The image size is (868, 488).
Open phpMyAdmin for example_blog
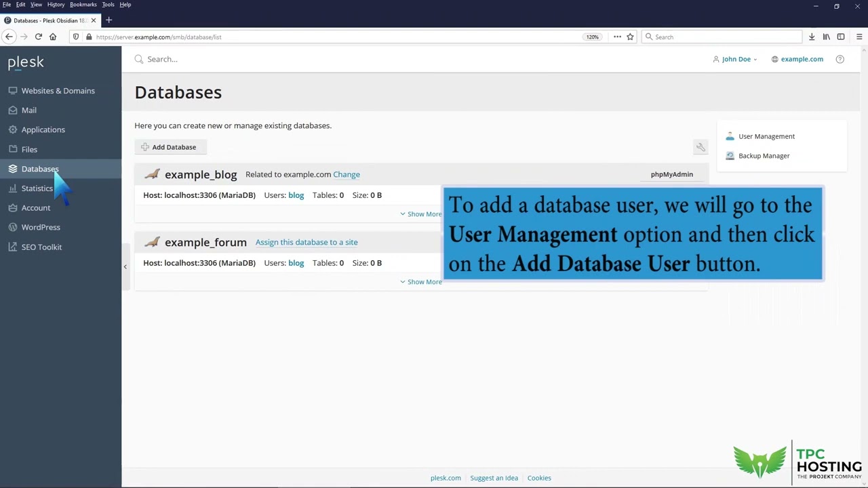click(x=671, y=174)
